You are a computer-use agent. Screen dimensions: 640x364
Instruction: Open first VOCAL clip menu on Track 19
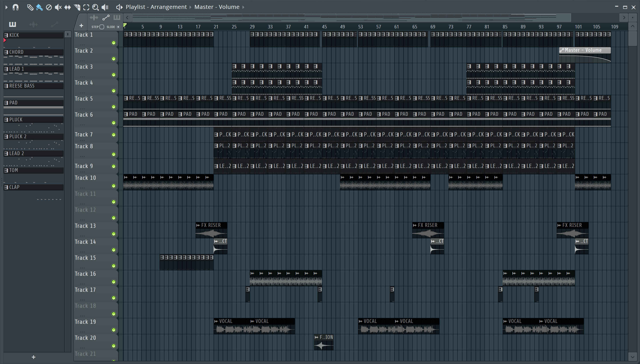[216, 321]
